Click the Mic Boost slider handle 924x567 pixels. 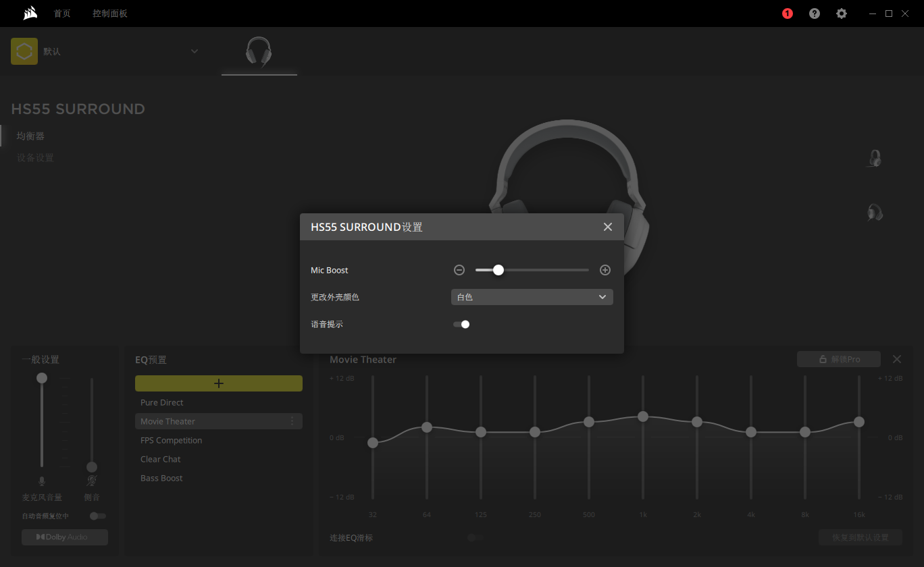[x=498, y=270]
